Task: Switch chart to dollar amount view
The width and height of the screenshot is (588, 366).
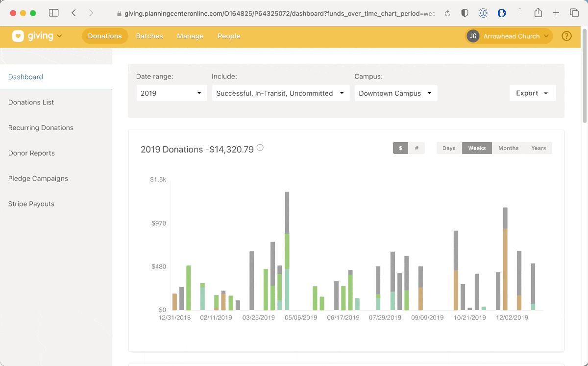Action: [x=400, y=148]
